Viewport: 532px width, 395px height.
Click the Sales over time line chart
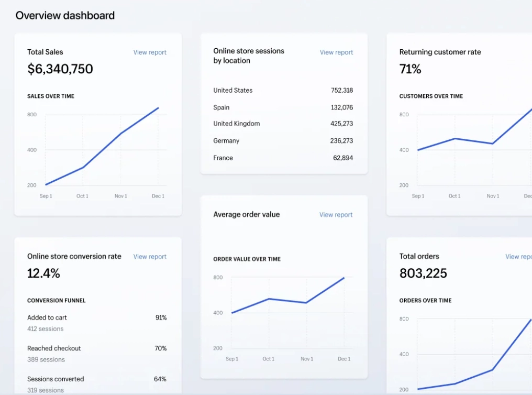click(x=102, y=149)
